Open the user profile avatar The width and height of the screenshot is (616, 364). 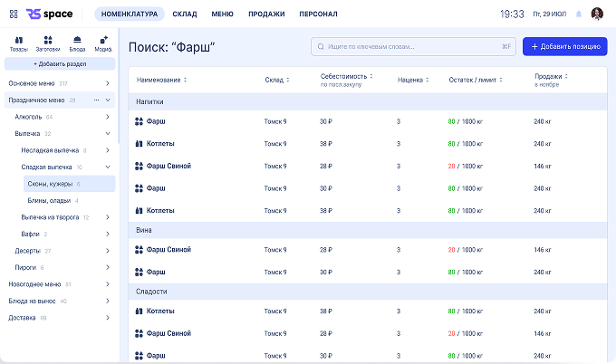597,14
